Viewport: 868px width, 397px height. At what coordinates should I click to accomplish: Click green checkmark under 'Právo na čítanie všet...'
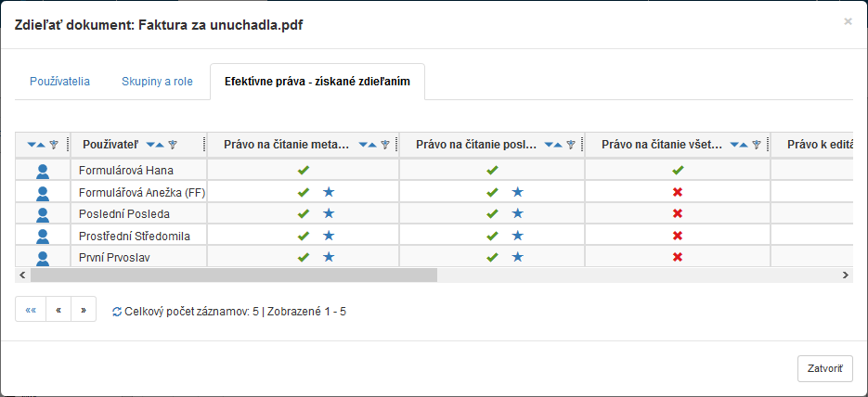[678, 171]
